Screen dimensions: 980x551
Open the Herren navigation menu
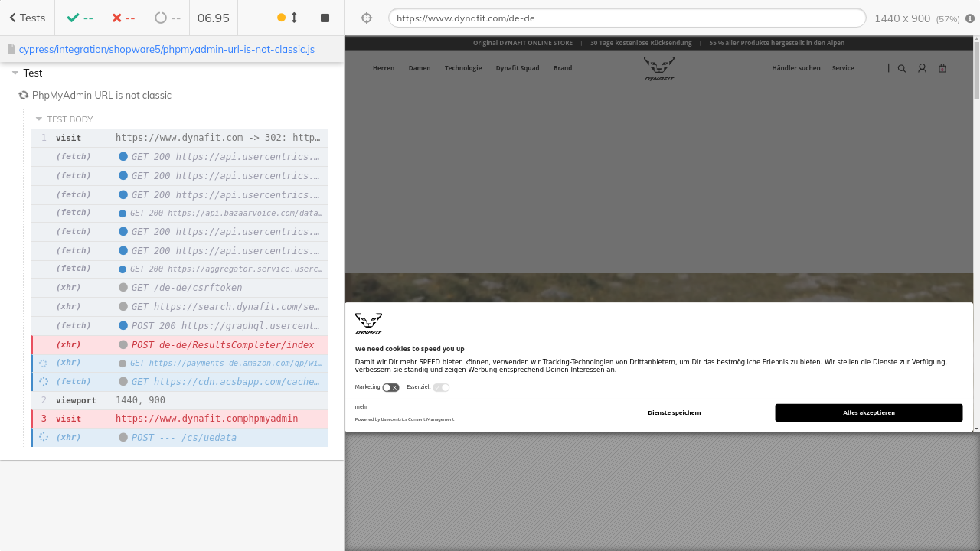[x=384, y=68]
